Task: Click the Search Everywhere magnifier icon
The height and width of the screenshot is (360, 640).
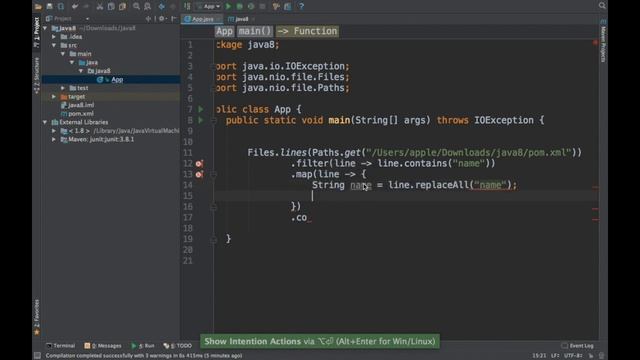Action: coord(602,5)
